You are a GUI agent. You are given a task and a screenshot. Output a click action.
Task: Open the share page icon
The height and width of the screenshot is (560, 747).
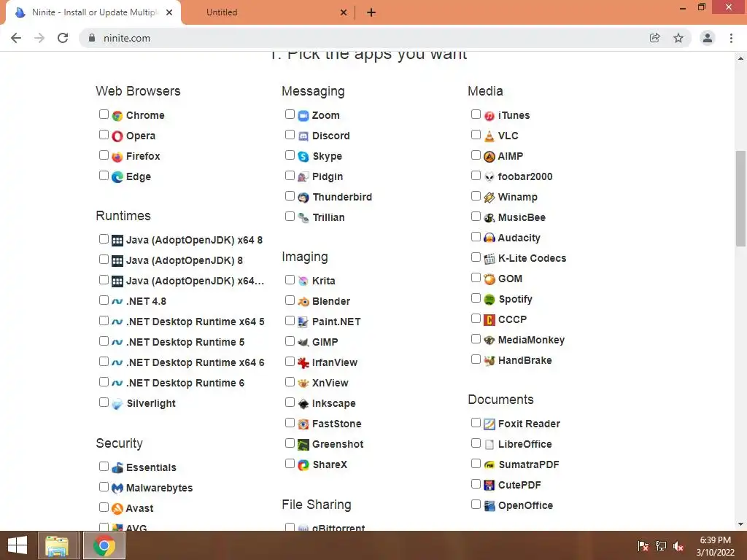pyautogui.click(x=654, y=38)
